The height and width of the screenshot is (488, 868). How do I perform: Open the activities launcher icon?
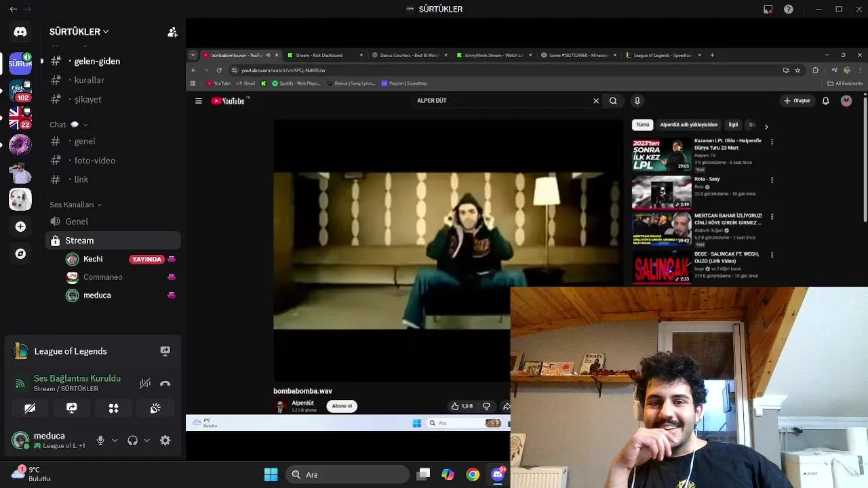coord(113,408)
